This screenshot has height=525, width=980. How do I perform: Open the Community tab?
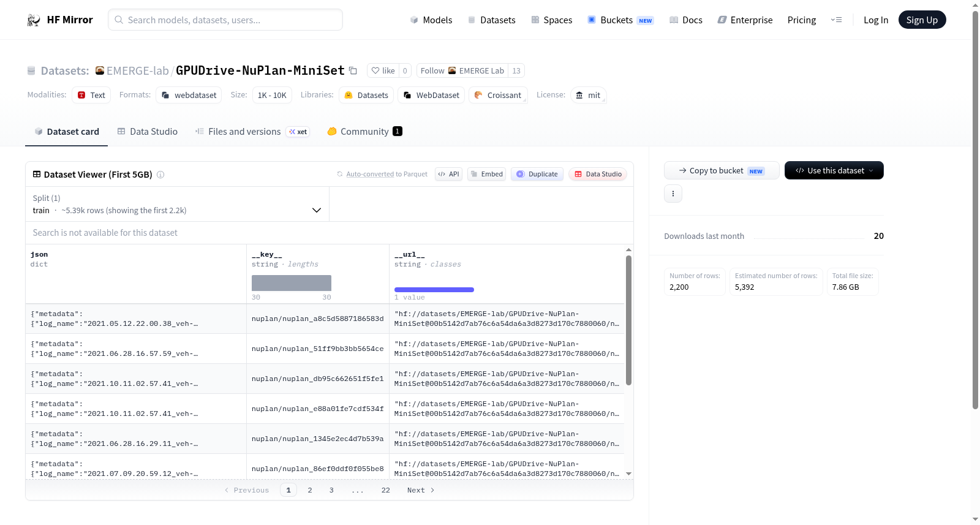click(364, 132)
